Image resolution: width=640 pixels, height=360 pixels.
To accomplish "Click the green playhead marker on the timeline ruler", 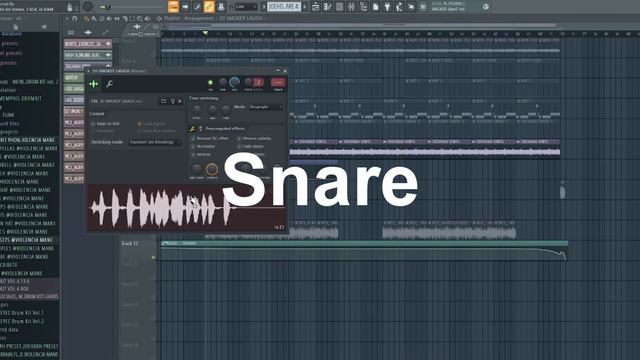I will click(205, 33).
